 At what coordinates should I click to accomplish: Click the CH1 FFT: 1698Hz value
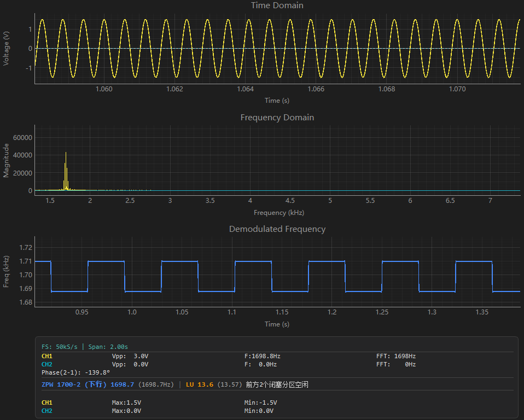click(396, 356)
